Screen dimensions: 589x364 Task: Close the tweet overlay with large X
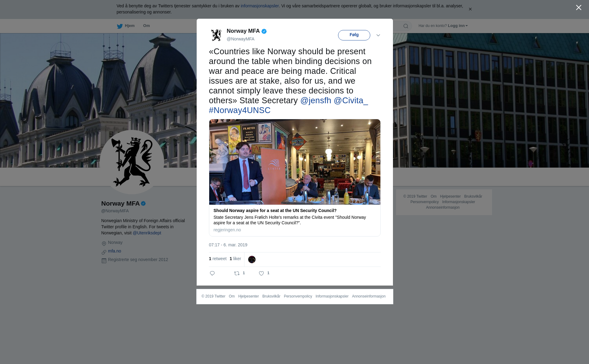coord(579,8)
